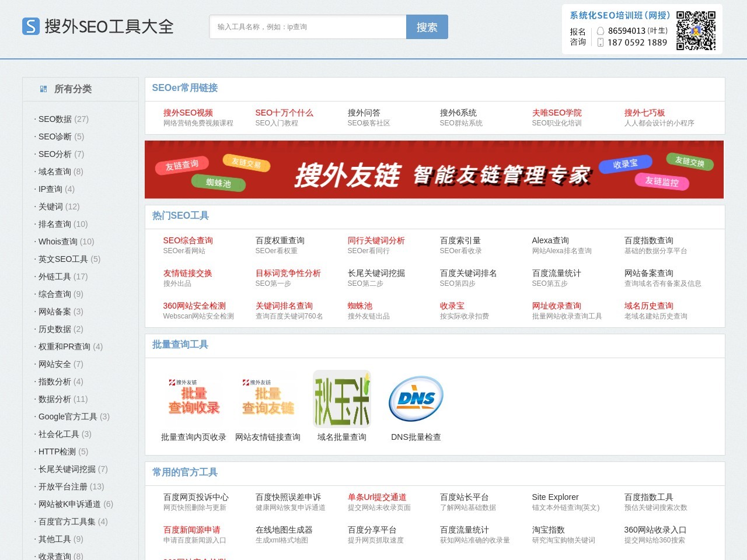Click the 批量查询收录 tool icon
This screenshot has height=560, width=747.
tap(193, 398)
